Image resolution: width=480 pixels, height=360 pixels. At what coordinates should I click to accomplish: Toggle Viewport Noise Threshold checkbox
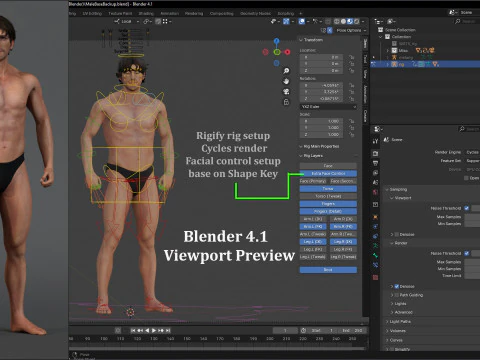tap(467, 208)
